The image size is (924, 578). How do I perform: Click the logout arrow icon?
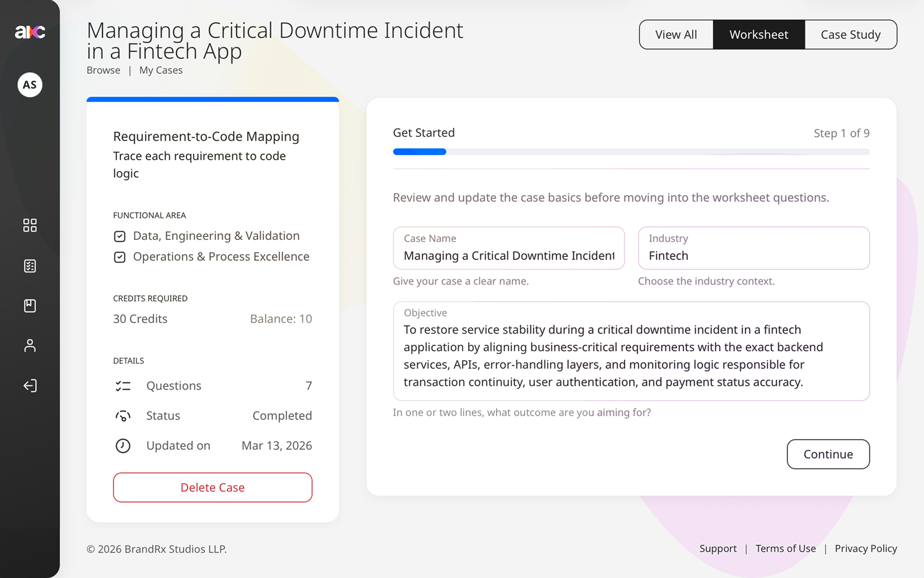point(30,385)
